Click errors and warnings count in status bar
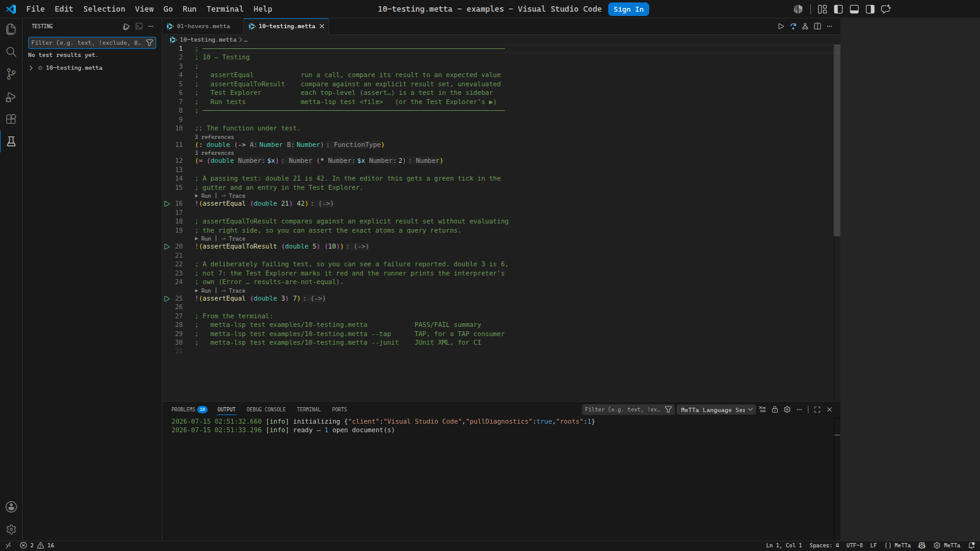Viewport: 980px width, 551px height. 37,545
